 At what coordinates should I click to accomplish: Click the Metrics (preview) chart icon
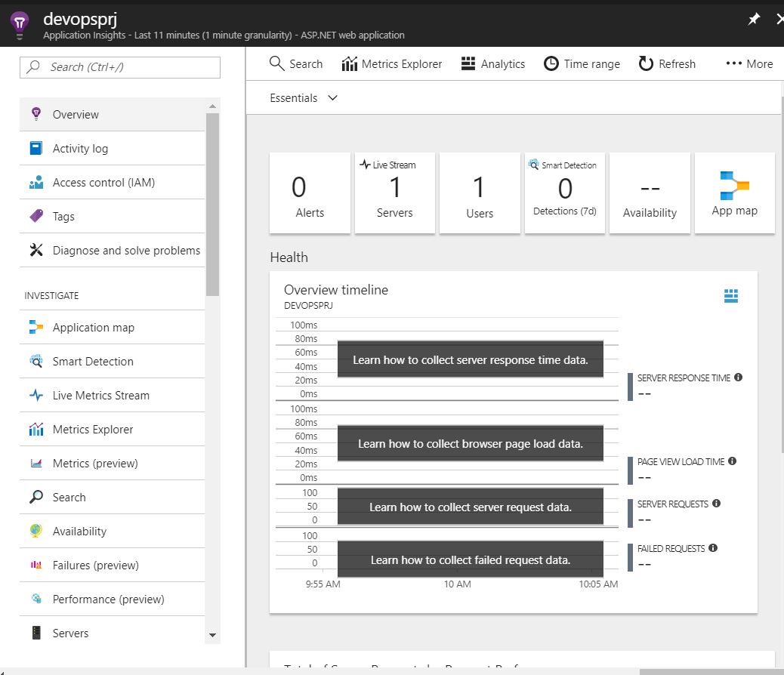36,463
